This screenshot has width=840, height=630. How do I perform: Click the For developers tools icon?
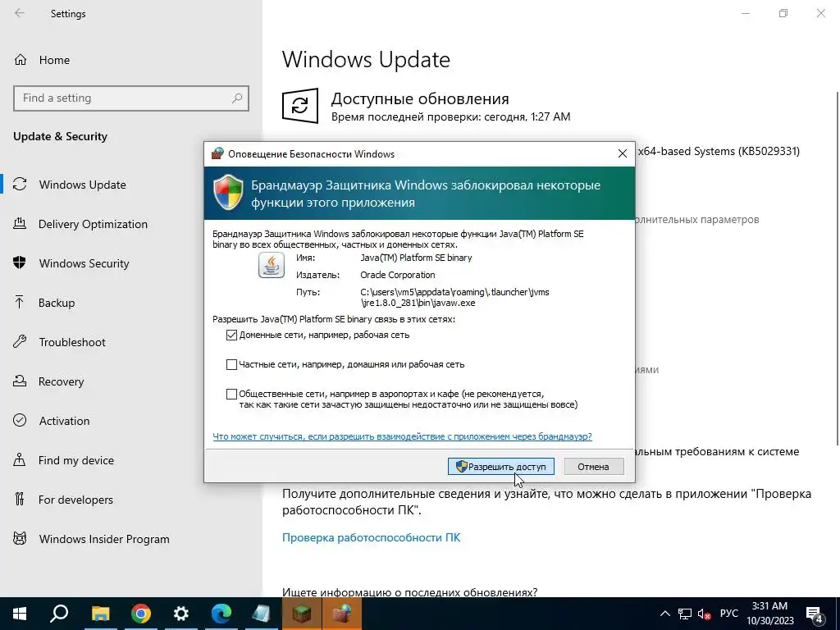(20, 500)
